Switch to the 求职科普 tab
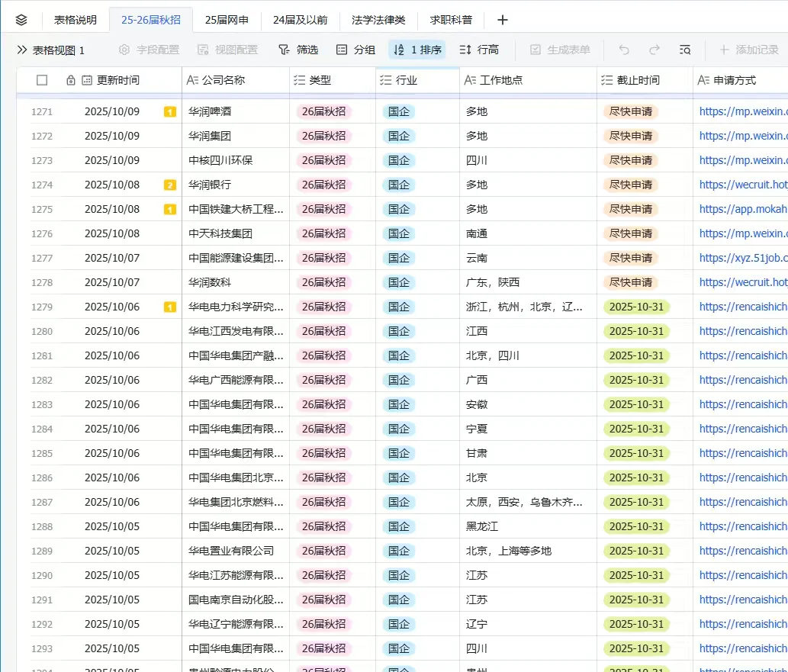788x672 pixels. coord(451,20)
